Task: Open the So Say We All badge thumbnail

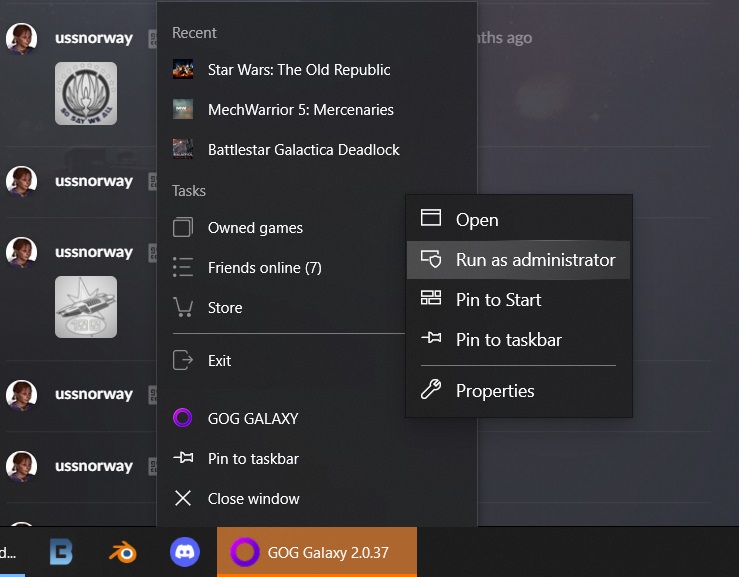Action: [x=86, y=93]
